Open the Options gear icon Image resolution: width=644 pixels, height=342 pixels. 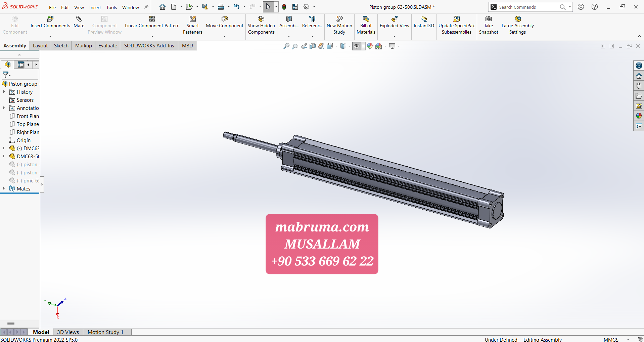click(x=306, y=7)
